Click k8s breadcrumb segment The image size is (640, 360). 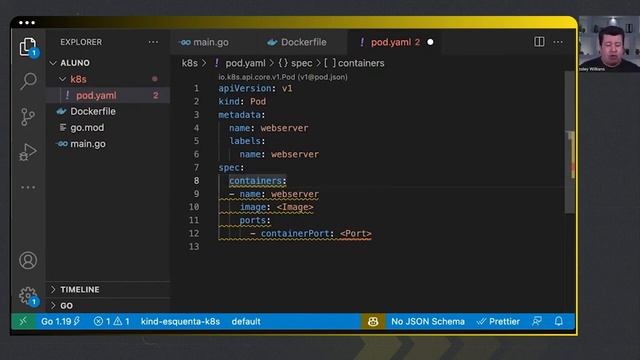pyautogui.click(x=189, y=63)
